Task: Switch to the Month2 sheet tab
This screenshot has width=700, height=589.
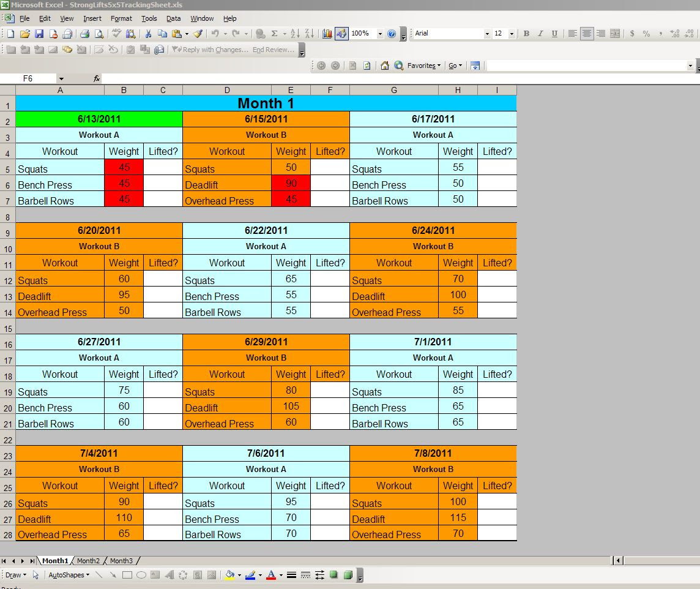Action: 88,560
